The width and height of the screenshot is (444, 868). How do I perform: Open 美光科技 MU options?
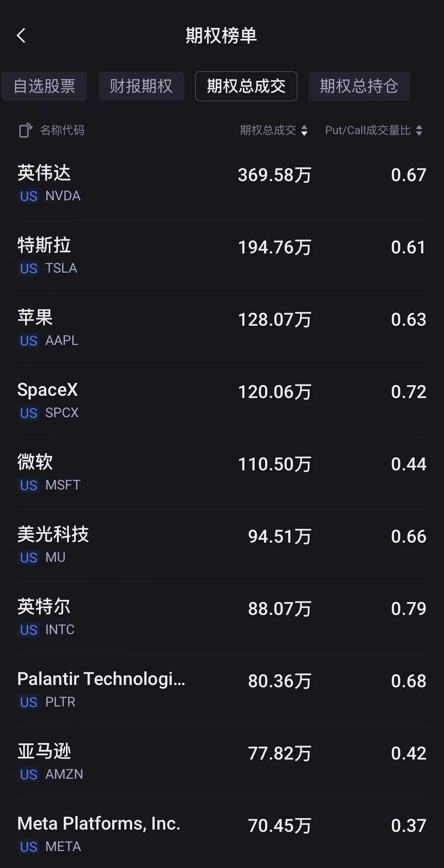point(222,546)
